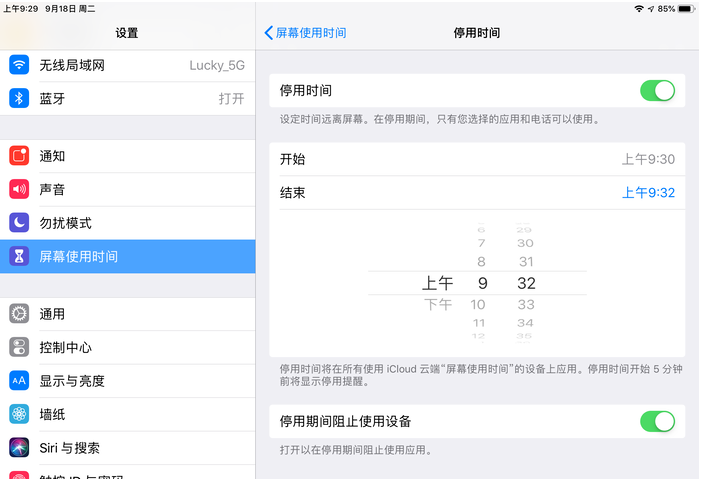Select hour 8 in the picker
Viewport: 702px width, 479px height.
(481, 261)
